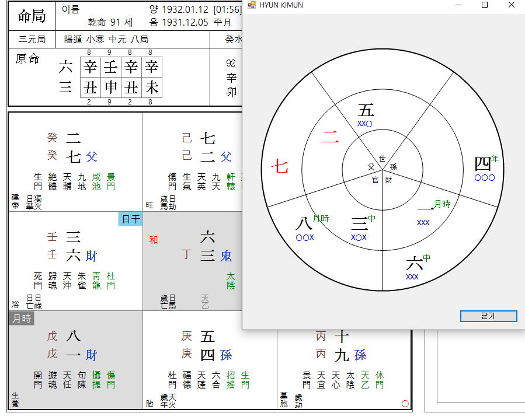The height and width of the screenshot is (420, 525).
Task: Select the red 二 in the circle chart
Action: coord(331,136)
